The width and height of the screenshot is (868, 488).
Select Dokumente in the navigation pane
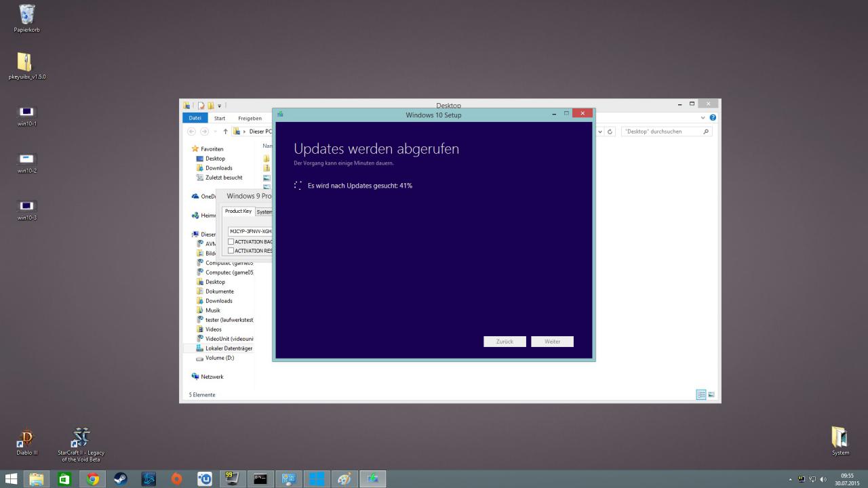215,291
